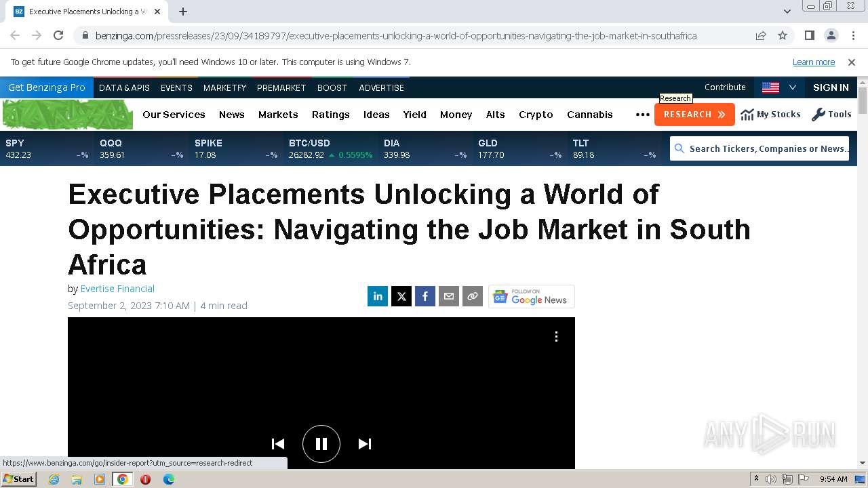Share article on X (Twitter)
The width and height of the screenshot is (868, 488).
pos(401,296)
